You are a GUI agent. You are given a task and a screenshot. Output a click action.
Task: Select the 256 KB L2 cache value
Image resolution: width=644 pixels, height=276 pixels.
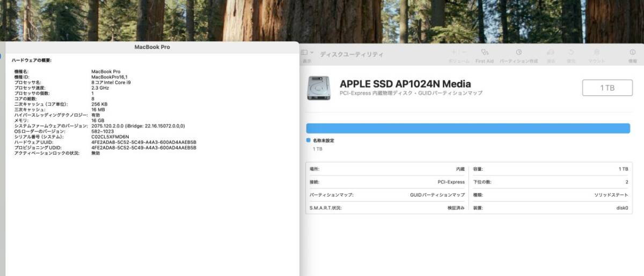click(x=99, y=104)
